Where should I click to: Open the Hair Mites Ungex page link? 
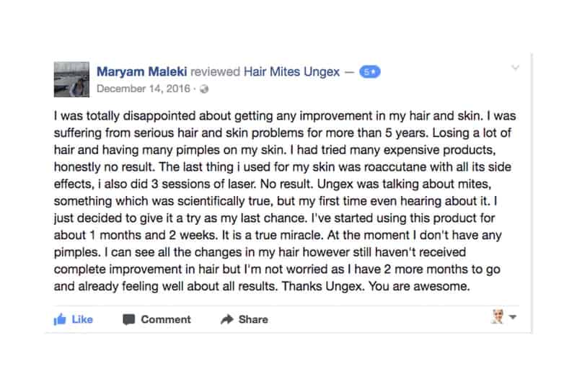tap(291, 72)
